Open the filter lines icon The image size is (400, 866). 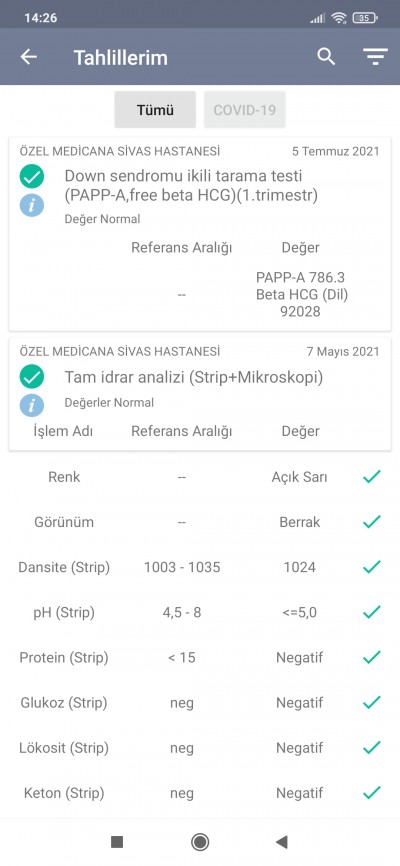click(x=375, y=57)
